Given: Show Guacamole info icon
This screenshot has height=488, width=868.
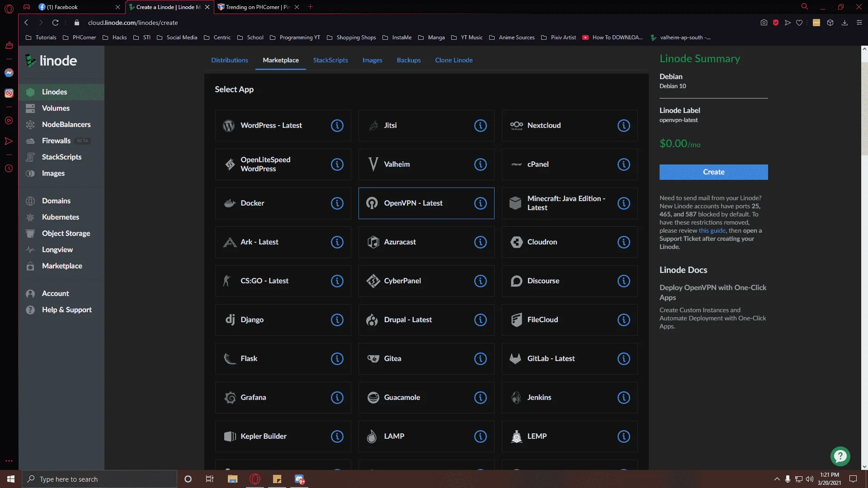Looking at the screenshot, I should [481, 398].
